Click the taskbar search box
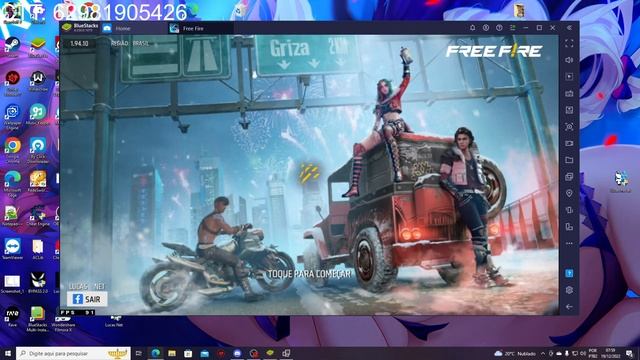The width and height of the screenshot is (640, 360). 73,353
